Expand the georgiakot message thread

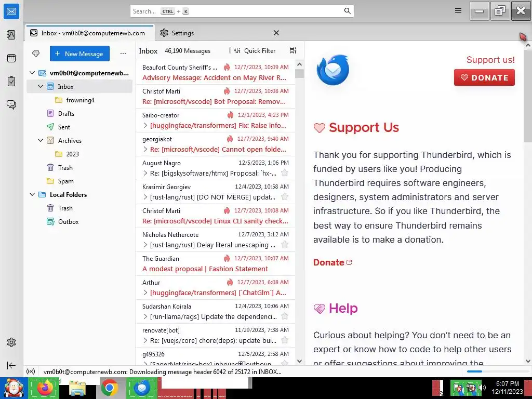[145, 149]
